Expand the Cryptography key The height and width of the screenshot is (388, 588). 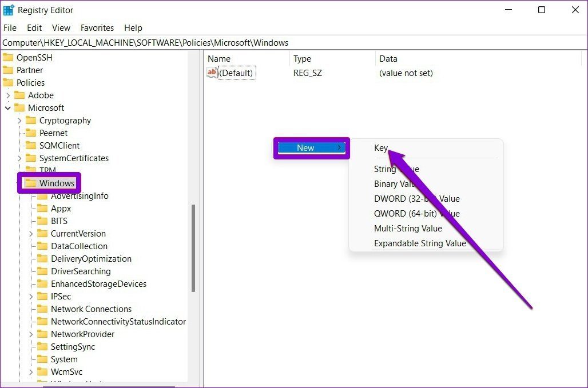pos(19,121)
